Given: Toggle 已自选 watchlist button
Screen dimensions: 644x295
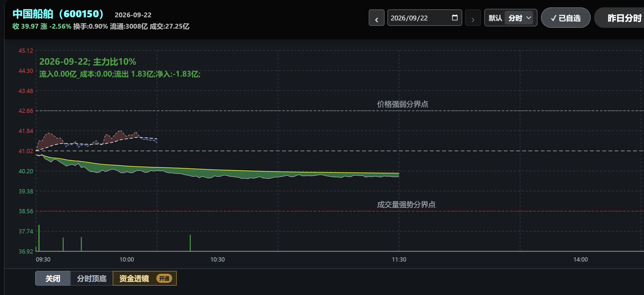Looking at the screenshot, I should (566, 18).
